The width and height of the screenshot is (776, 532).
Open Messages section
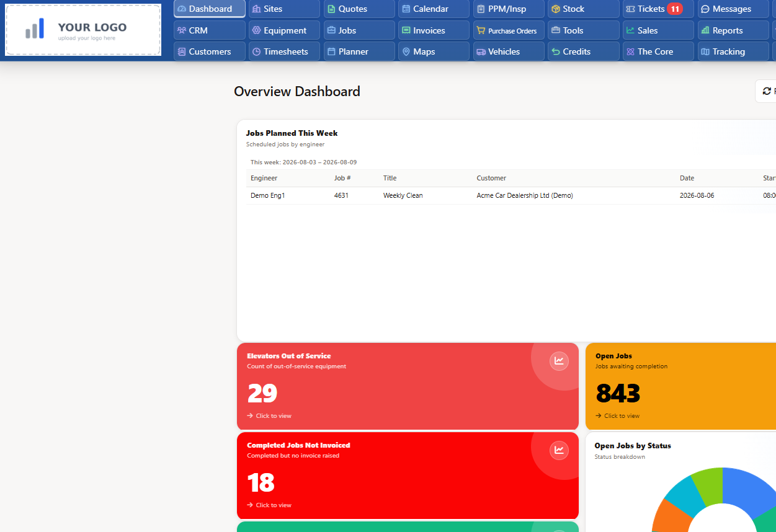point(733,9)
